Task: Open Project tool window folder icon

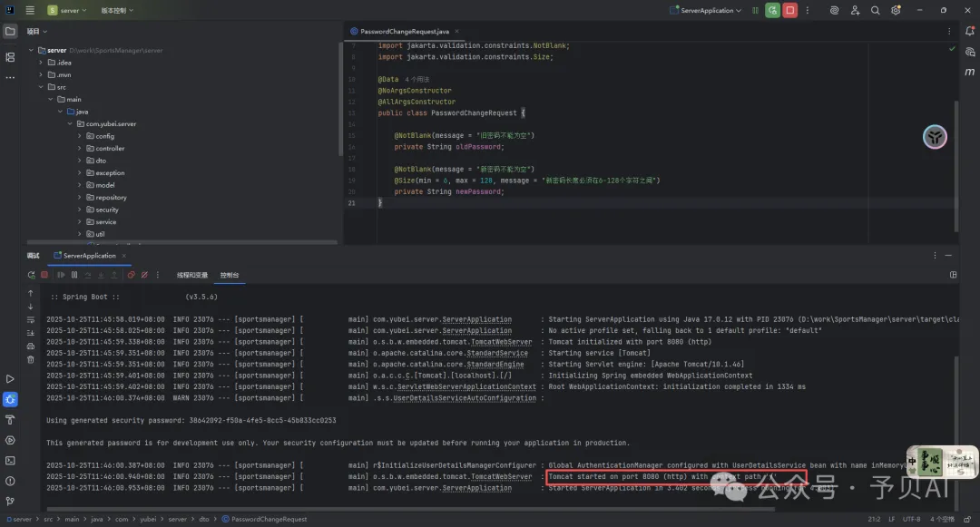Action: coord(10,31)
